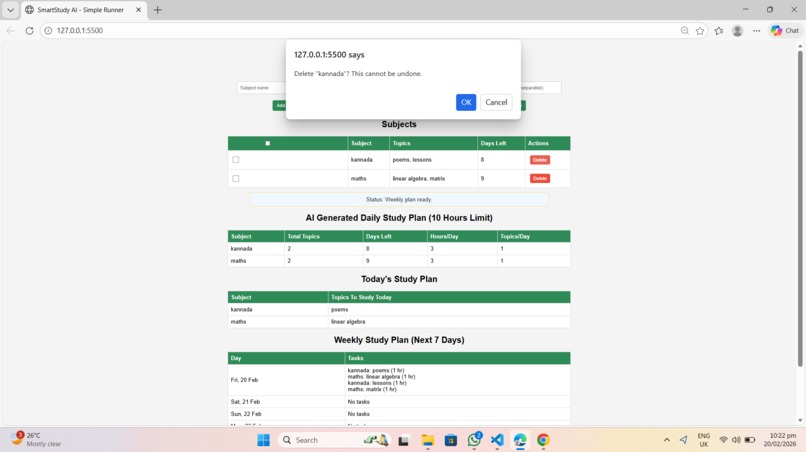Open the zoom magnifier icon in address bar
This screenshot has width=806, height=452.
(x=685, y=31)
